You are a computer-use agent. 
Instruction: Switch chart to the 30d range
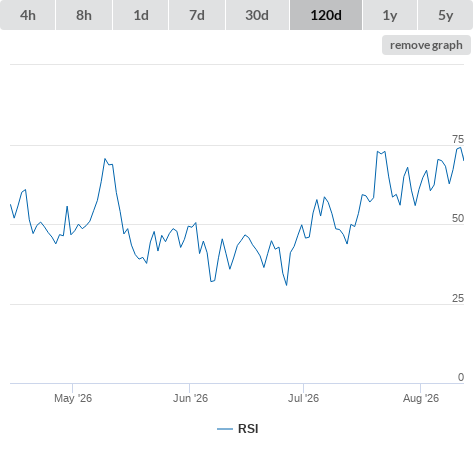(x=257, y=15)
